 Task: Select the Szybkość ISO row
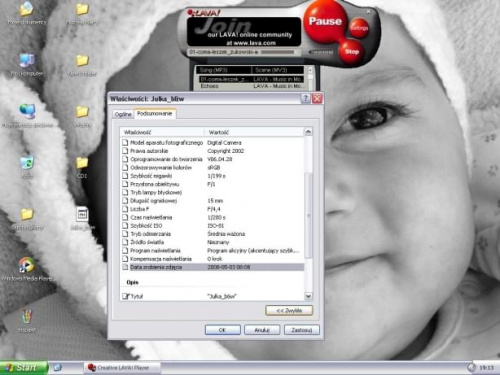(x=212, y=226)
